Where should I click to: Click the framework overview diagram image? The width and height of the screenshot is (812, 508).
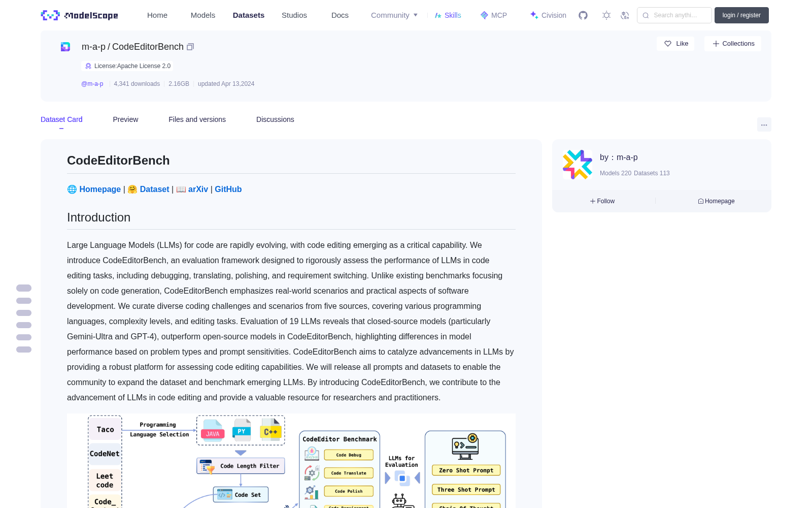point(291,461)
